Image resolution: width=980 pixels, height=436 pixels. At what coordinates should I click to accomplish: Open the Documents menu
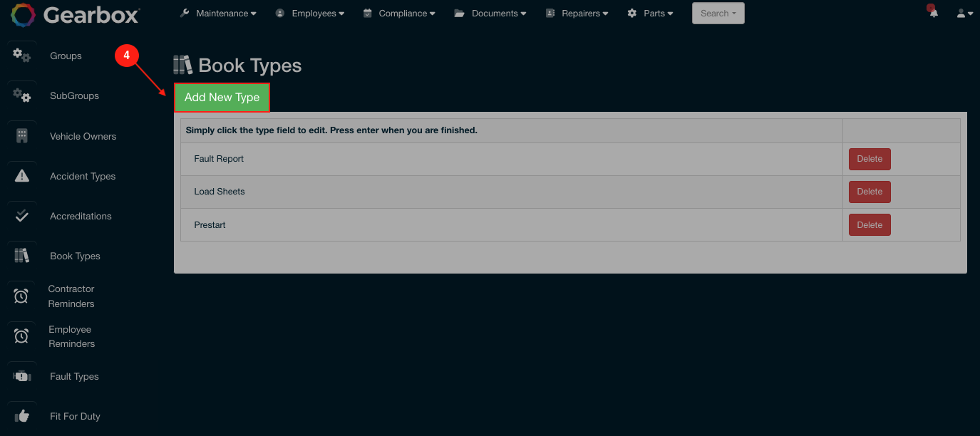click(490, 14)
